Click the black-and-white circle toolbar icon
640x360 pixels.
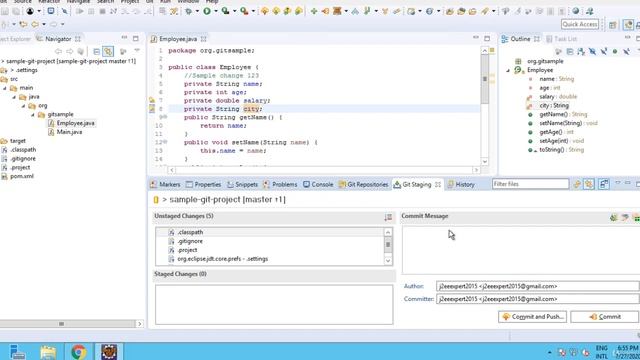(30, 11)
